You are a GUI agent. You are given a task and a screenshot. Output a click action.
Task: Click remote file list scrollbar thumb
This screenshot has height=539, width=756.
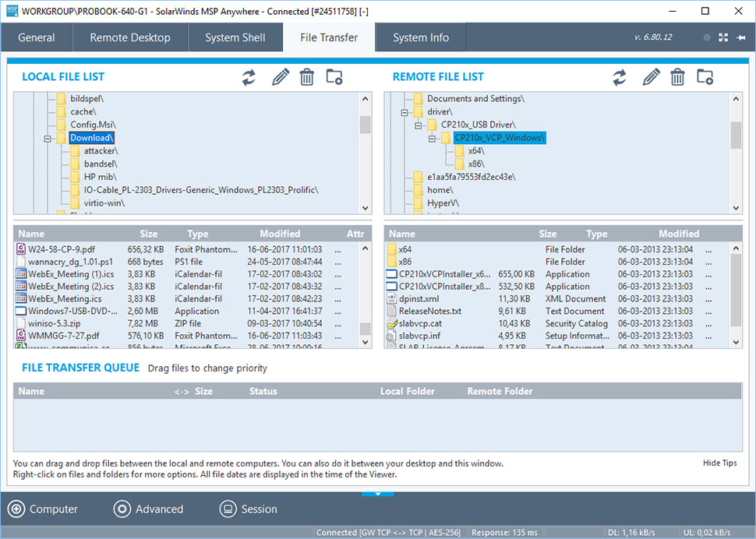click(x=736, y=290)
